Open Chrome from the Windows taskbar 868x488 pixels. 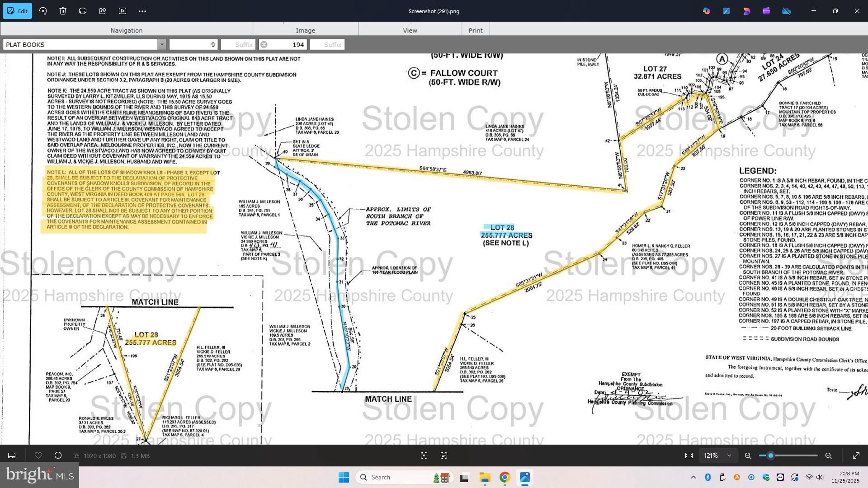click(505, 477)
